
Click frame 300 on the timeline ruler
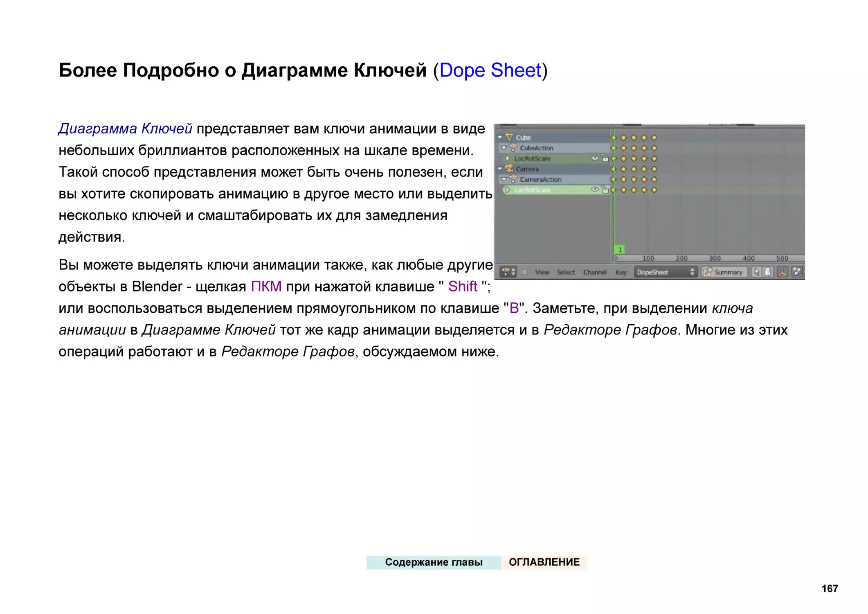click(715, 258)
